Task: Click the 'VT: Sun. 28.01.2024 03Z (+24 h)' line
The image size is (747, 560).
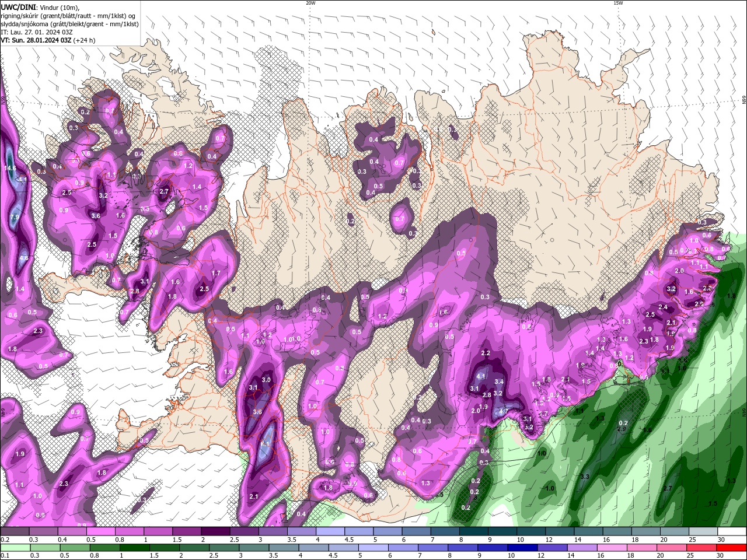Action: tap(48, 40)
